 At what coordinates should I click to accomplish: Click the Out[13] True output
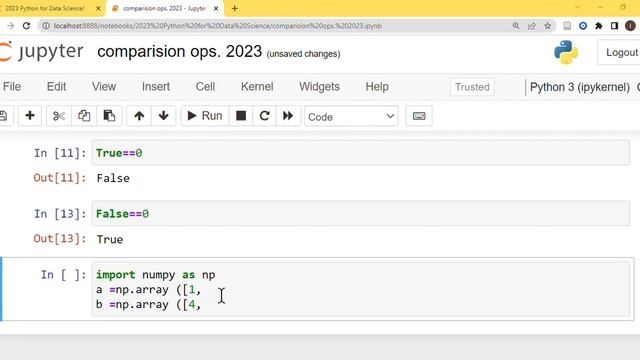pyautogui.click(x=110, y=239)
